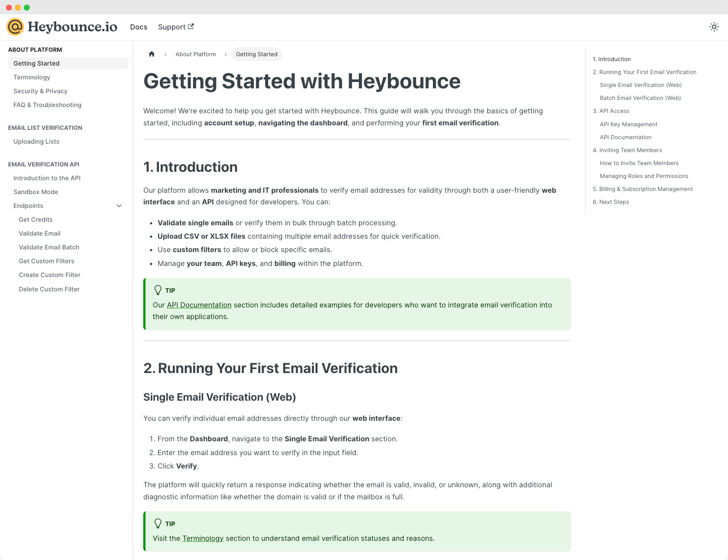Screen dimensions: 728x560
Task: Open Get Credits endpoint page
Action: pyautogui.click(x=36, y=220)
